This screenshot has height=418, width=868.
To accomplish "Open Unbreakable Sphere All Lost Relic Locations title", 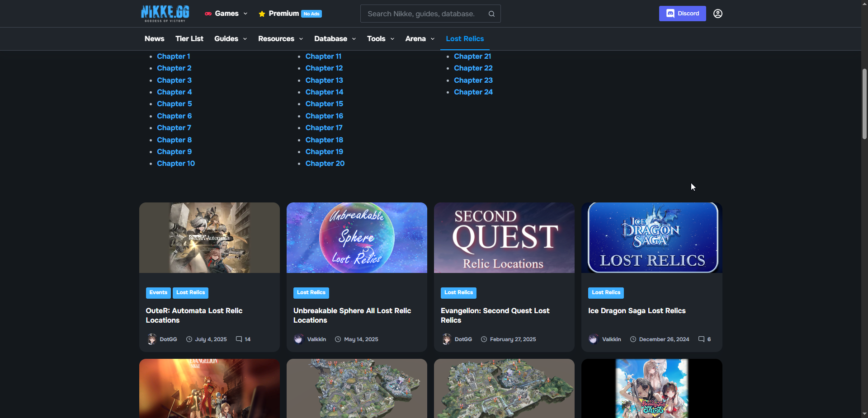I will (352, 315).
